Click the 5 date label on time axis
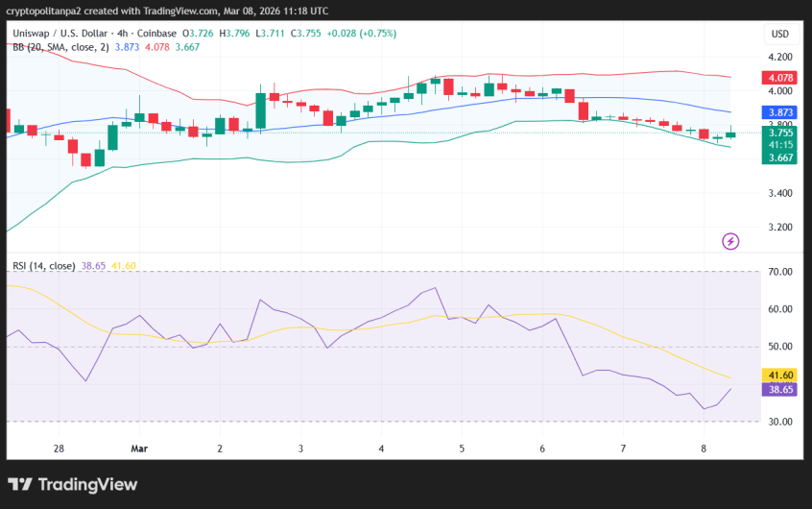The width and height of the screenshot is (812, 509). click(462, 448)
